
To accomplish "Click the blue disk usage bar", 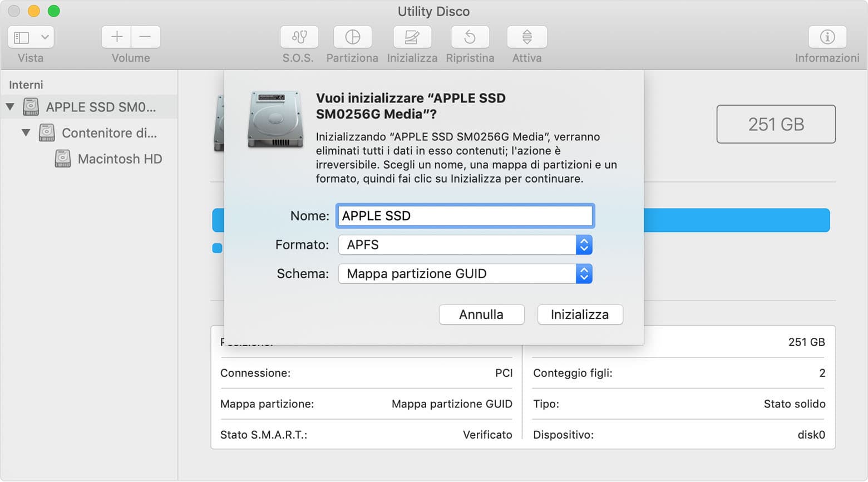I will point(737,220).
